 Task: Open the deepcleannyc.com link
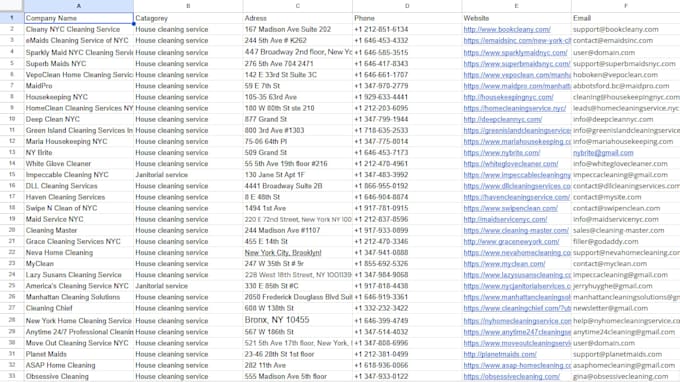click(503, 119)
